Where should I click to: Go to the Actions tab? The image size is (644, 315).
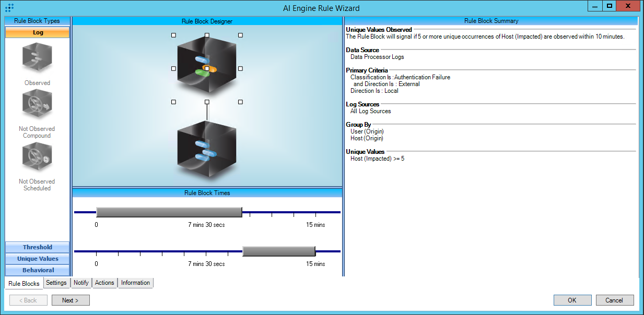pyautogui.click(x=104, y=283)
